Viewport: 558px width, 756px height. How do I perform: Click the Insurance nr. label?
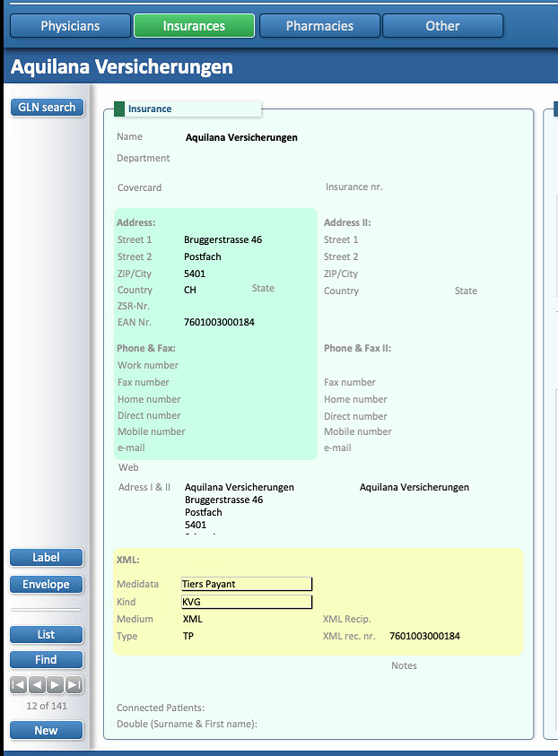click(354, 187)
